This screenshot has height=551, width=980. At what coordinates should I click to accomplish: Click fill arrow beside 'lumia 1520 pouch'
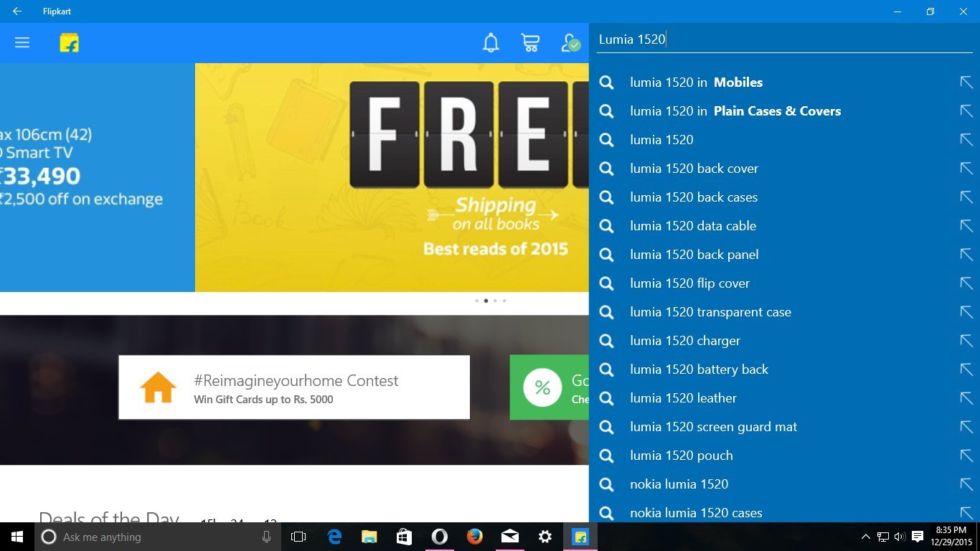tap(966, 456)
